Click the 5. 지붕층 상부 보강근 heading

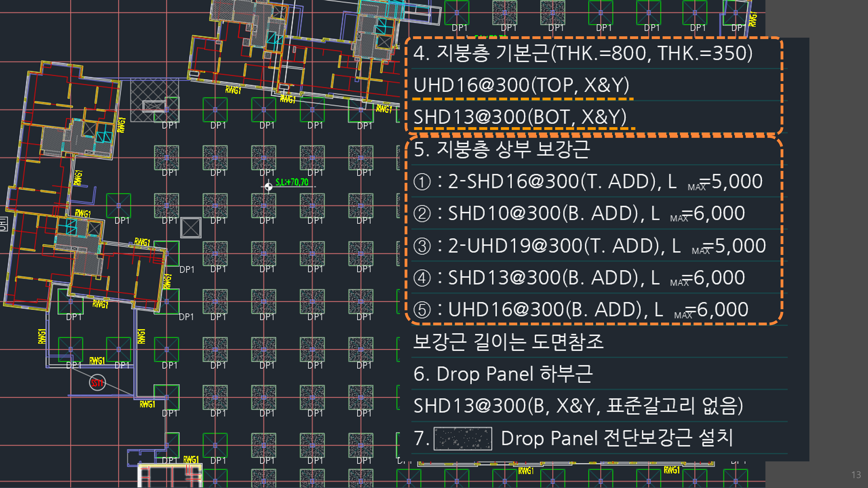coord(502,149)
